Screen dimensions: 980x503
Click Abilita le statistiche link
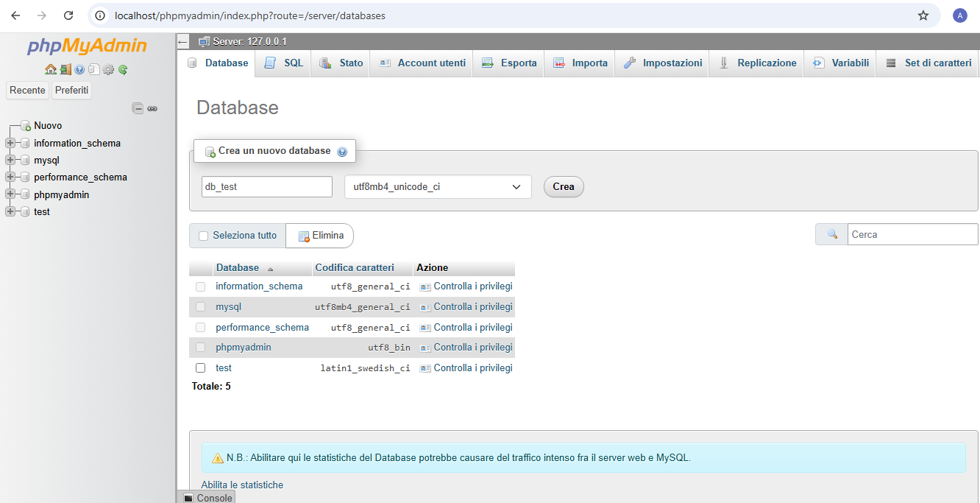[242, 485]
